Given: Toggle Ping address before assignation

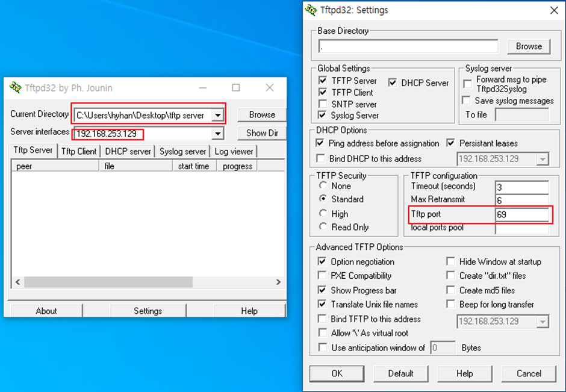Looking at the screenshot, I should point(320,143).
